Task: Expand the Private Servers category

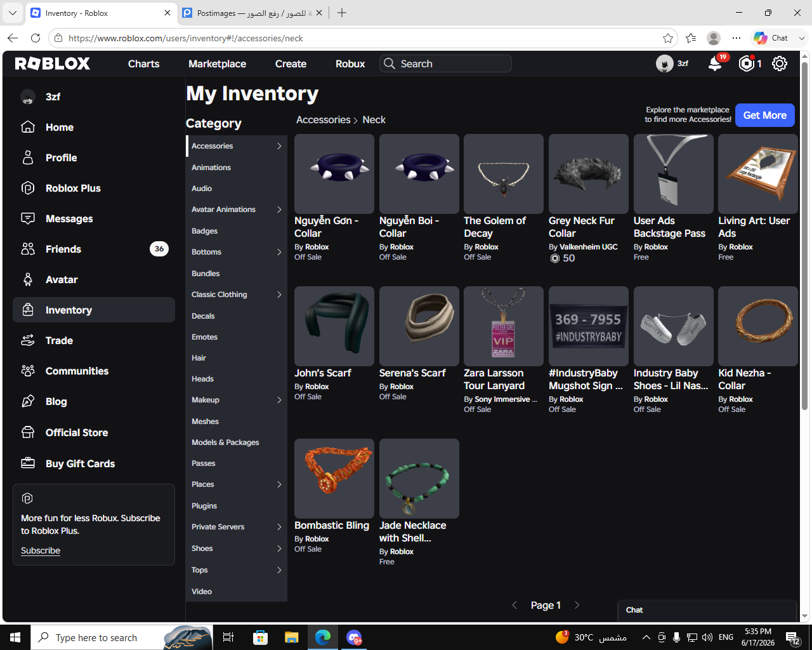Action: click(279, 527)
